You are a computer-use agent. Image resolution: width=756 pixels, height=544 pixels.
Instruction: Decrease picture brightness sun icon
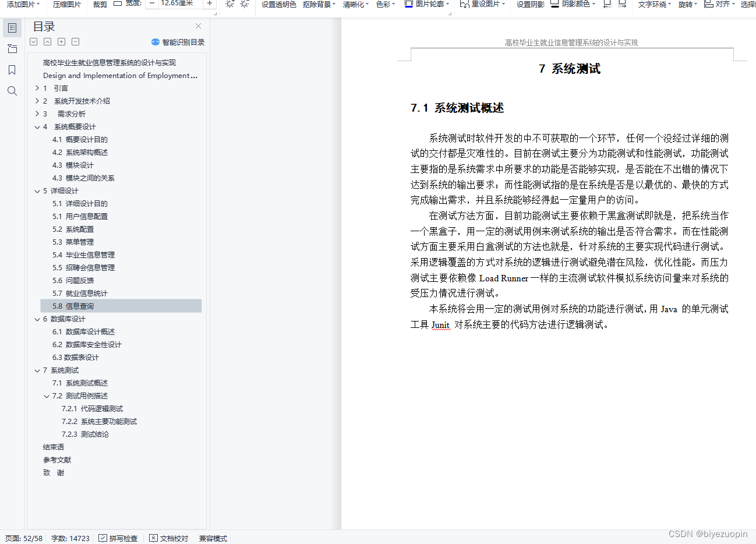(x=245, y=4)
